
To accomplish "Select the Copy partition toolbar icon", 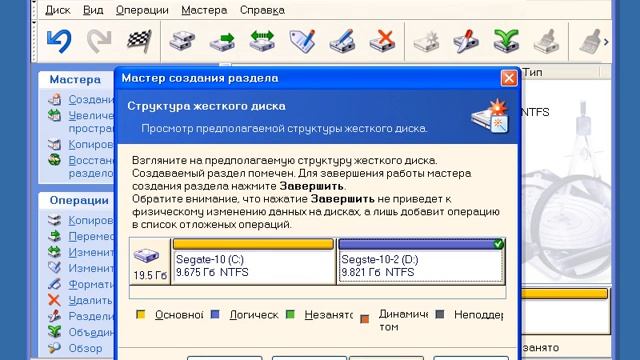I will (182, 41).
